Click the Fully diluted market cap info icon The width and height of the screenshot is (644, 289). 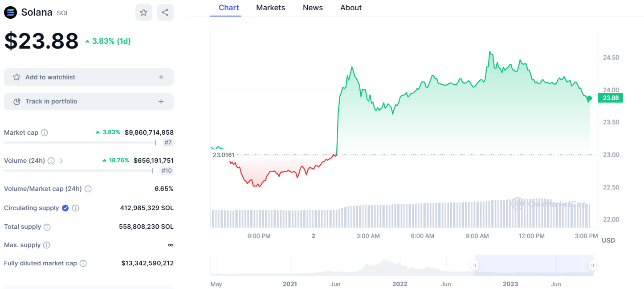click(x=83, y=264)
